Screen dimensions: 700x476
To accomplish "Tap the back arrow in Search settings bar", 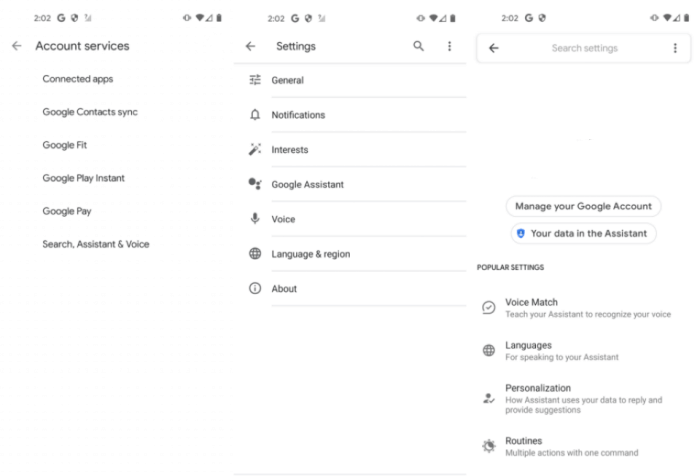I will [x=493, y=48].
